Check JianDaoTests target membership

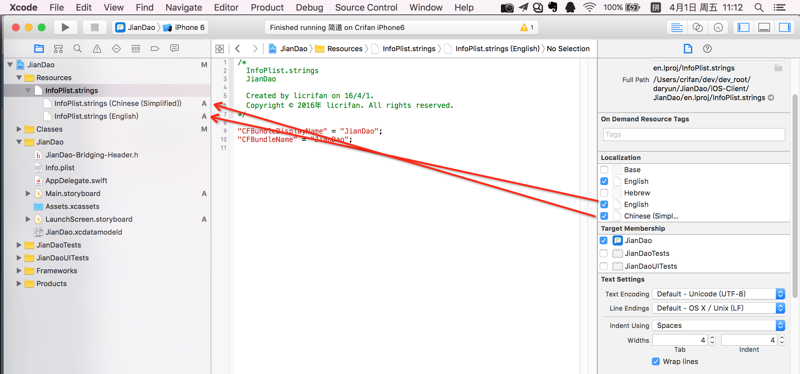[604, 253]
